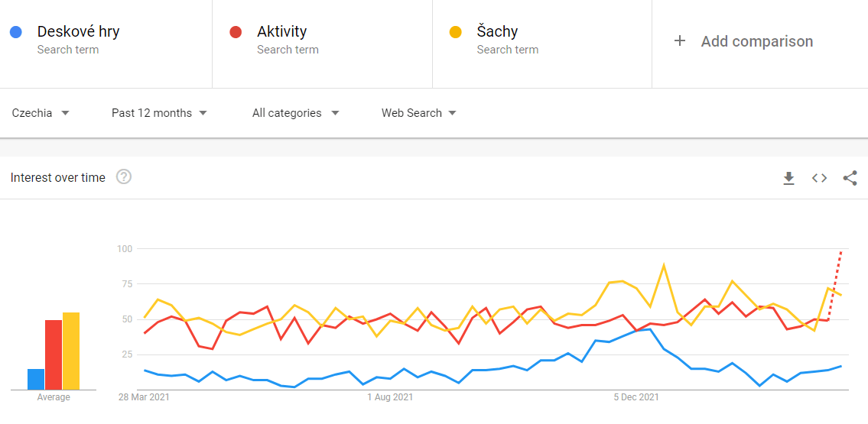Click the blue average bar
Viewport: 868px width, 424px height.
click(36, 379)
